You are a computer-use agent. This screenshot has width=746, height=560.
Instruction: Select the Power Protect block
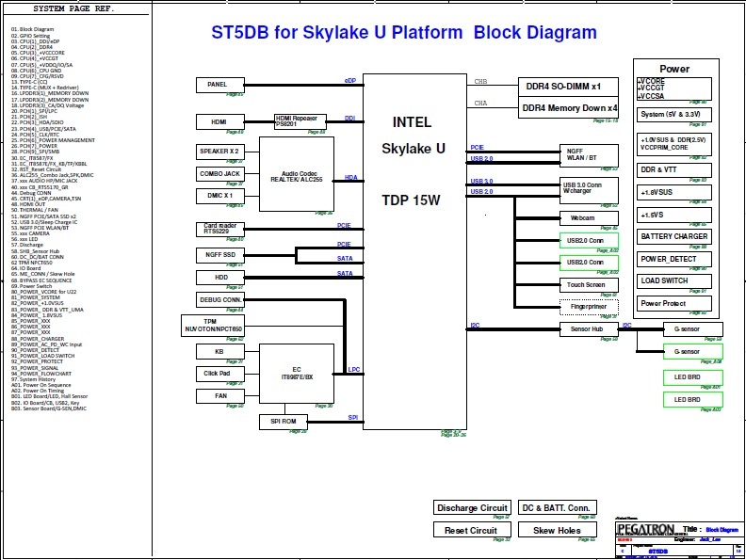tap(674, 303)
